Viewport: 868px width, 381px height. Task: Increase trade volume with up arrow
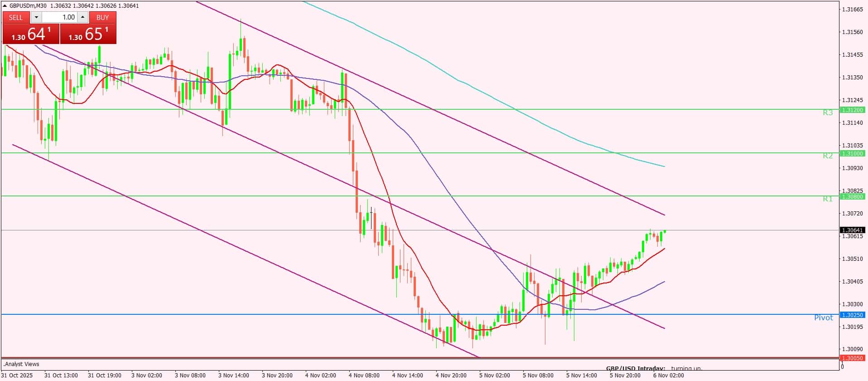click(x=82, y=18)
